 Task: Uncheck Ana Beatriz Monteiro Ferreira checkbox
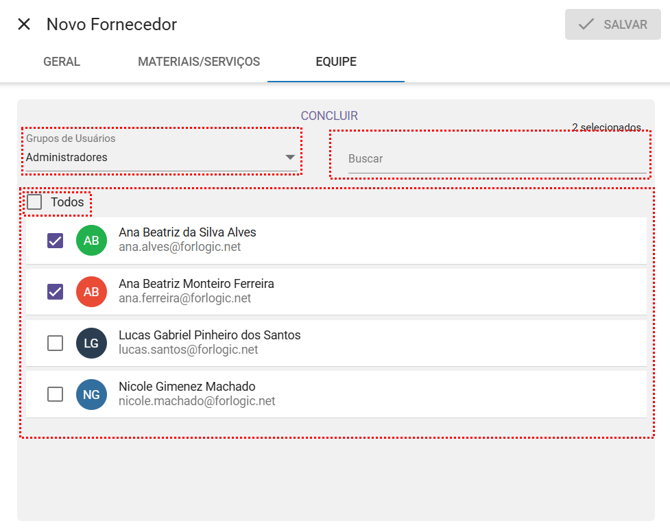click(55, 292)
